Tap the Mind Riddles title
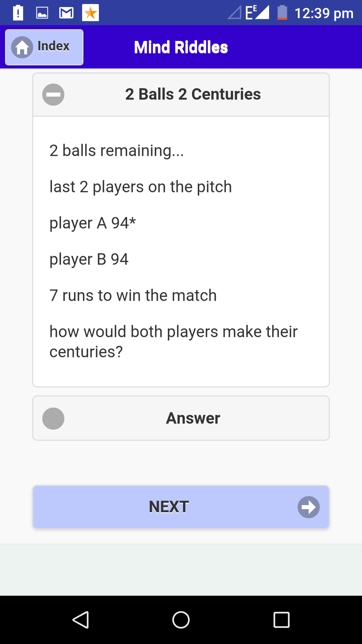362x644 pixels. (x=181, y=47)
